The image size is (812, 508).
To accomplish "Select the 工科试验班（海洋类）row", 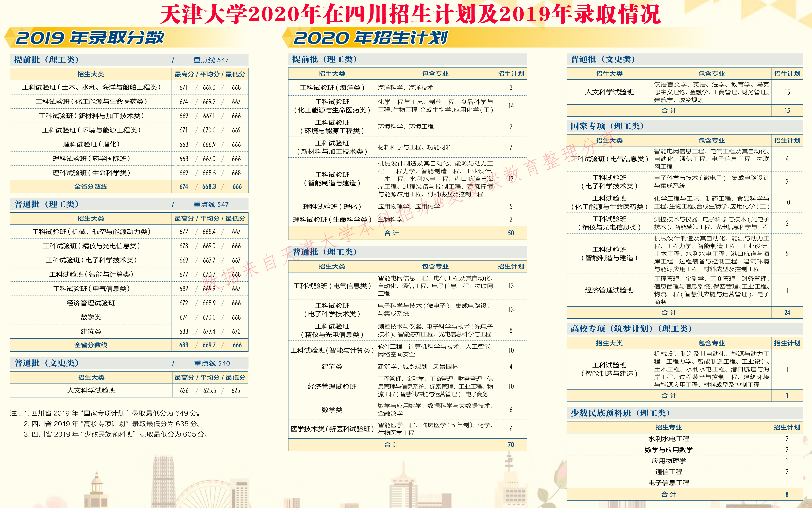I will click(x=333, y=87).
